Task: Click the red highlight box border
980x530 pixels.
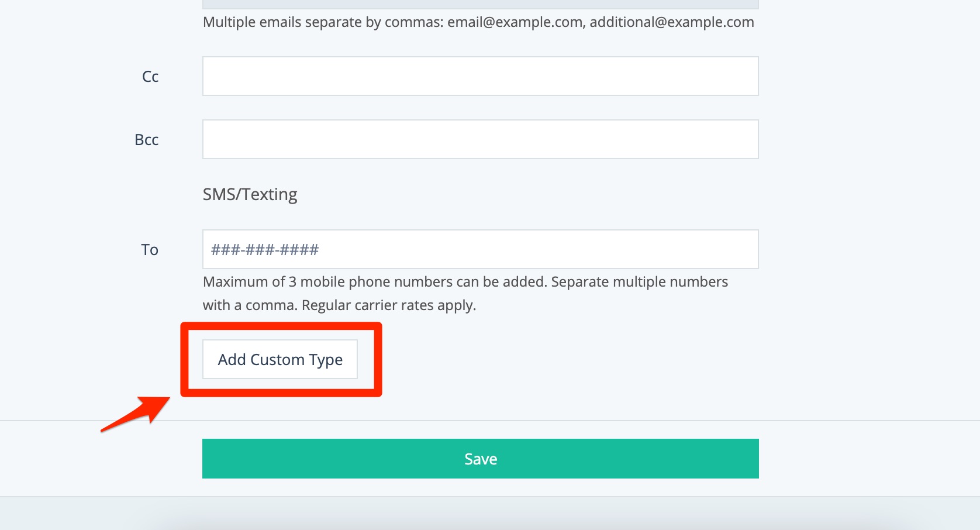Action: (281, 325)
